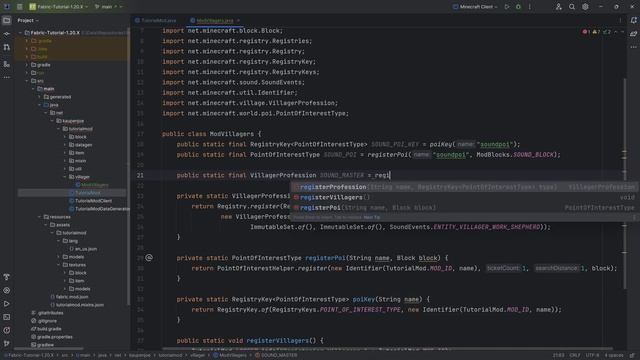Open the Project view selector dropdown
Viewport: 640px width, 360px height.
28,20
